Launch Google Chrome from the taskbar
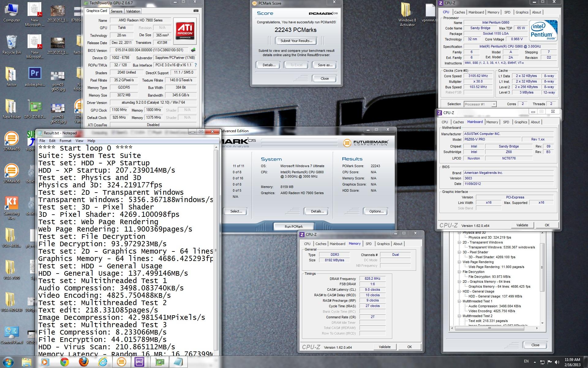588x368 pixels. (x=64, y=362)
